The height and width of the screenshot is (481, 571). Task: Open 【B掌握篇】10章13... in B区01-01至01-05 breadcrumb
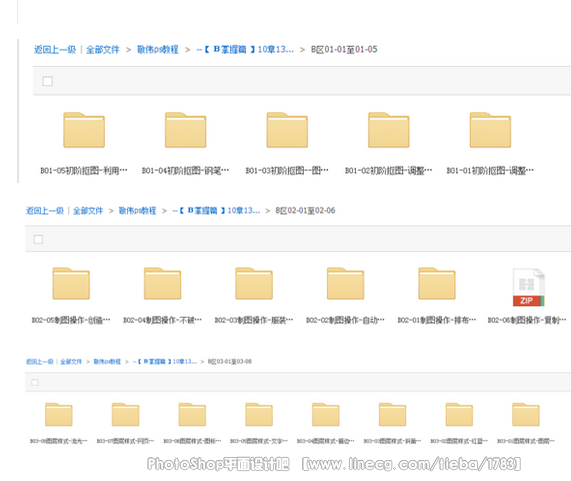click(x=245, y=50)
